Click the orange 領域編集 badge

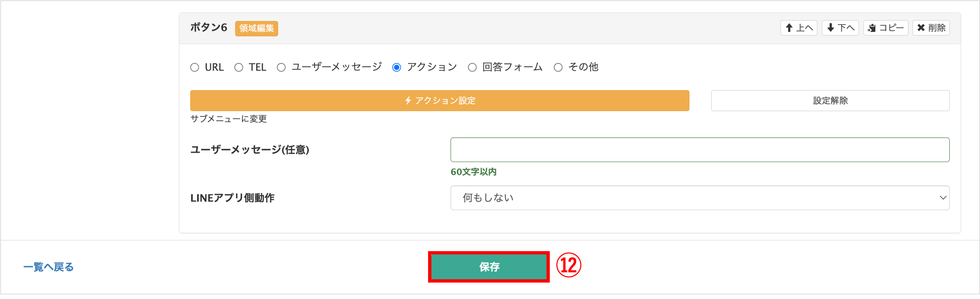[256, 29]
